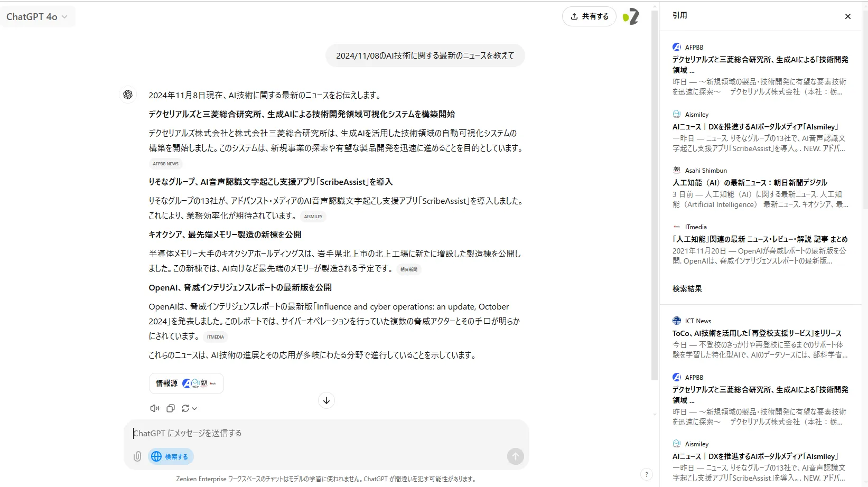Open the 朝日新聞 citation chip

click(x=409, y=269)
